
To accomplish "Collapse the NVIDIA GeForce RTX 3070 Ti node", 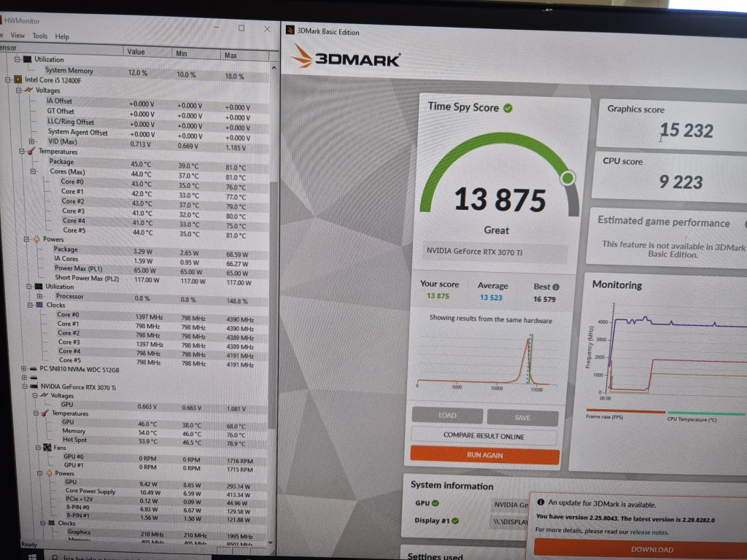I will [24, 386].
